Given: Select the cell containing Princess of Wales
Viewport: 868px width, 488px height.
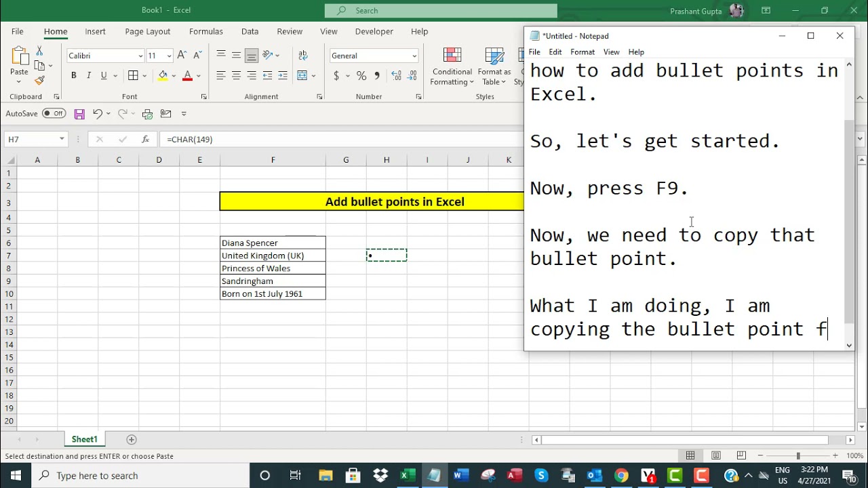Looking at the screenshot, I should tap(273, 268).
